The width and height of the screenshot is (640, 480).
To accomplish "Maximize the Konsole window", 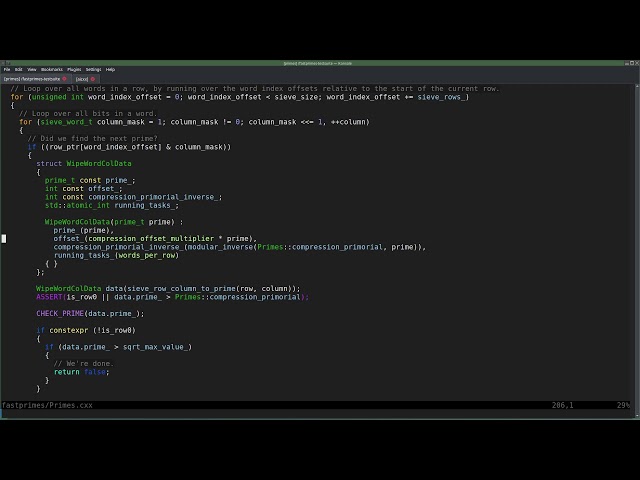I will coord(632,63).
